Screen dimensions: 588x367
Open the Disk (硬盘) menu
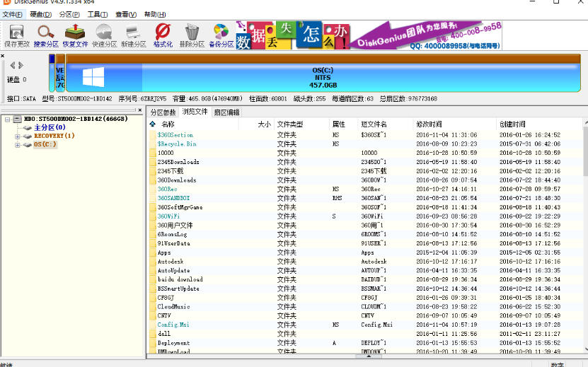coord(40,14)
